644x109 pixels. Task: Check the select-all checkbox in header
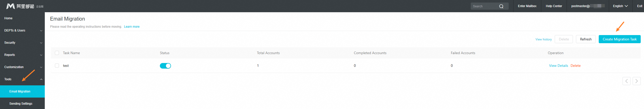coord(57,53)
